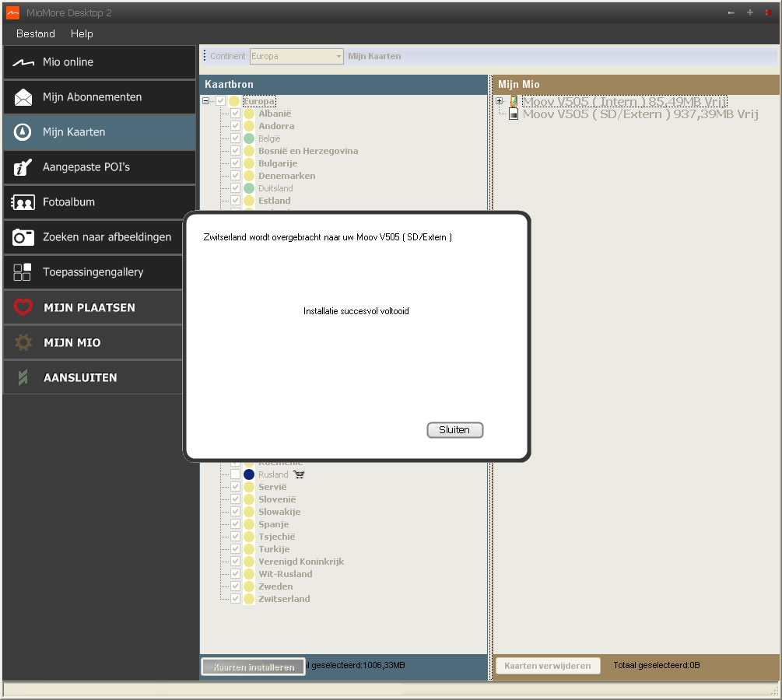
Task: Open the Mio online section
Action: click(x=100, y=62)
